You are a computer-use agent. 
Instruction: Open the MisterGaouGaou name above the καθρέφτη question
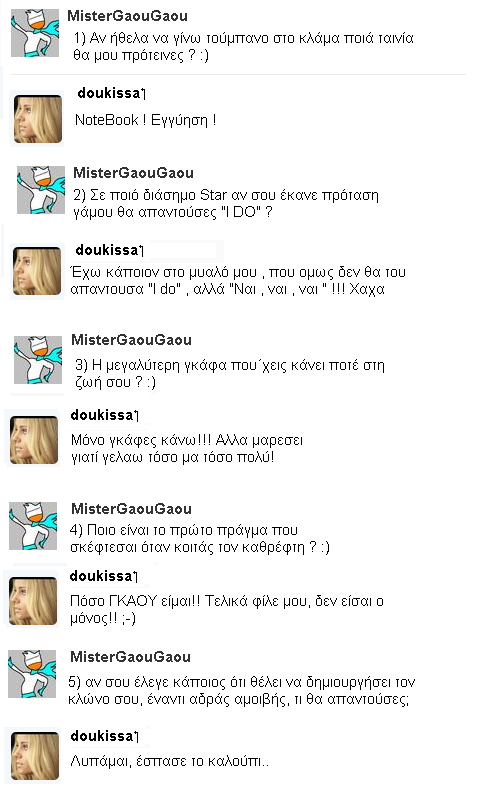[131, 509]
